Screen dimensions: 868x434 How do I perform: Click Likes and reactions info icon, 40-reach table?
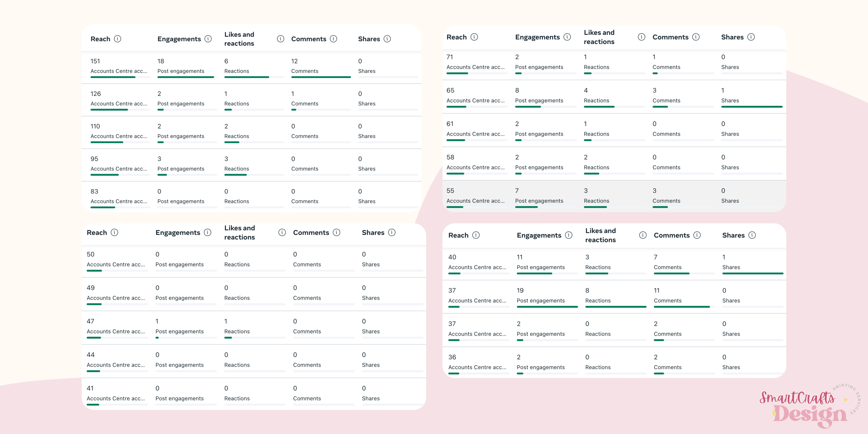(x=643, y=235)
